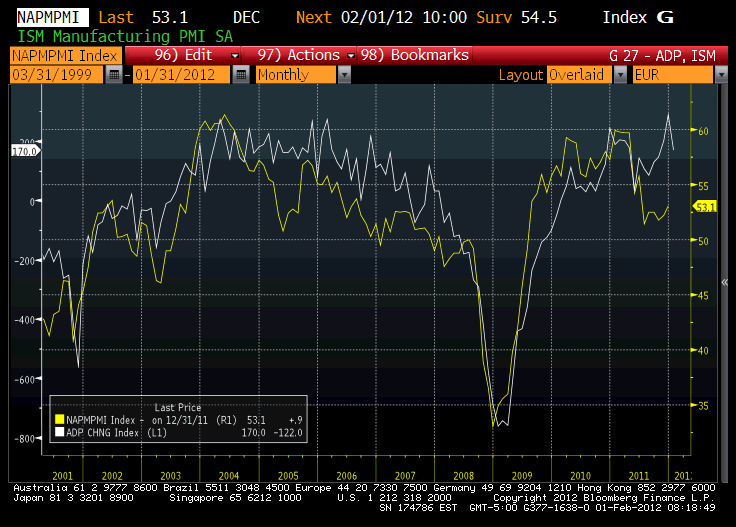Click the yellow NAPMPMI Index legend swatch
The height and width of the screenshot is (527, 736).
click(x=60, y=420)
